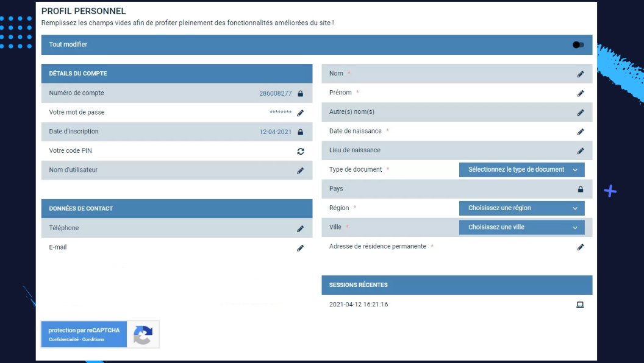
Task: Edit the Prénom field pencil icon
Action: click(581, 94)
